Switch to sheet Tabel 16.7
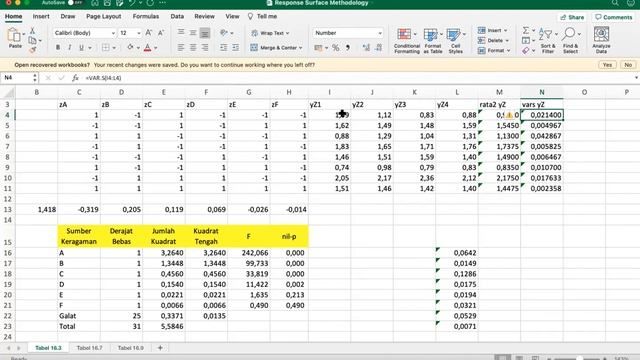Screen dimensions: 640x360 click(89, 348)
